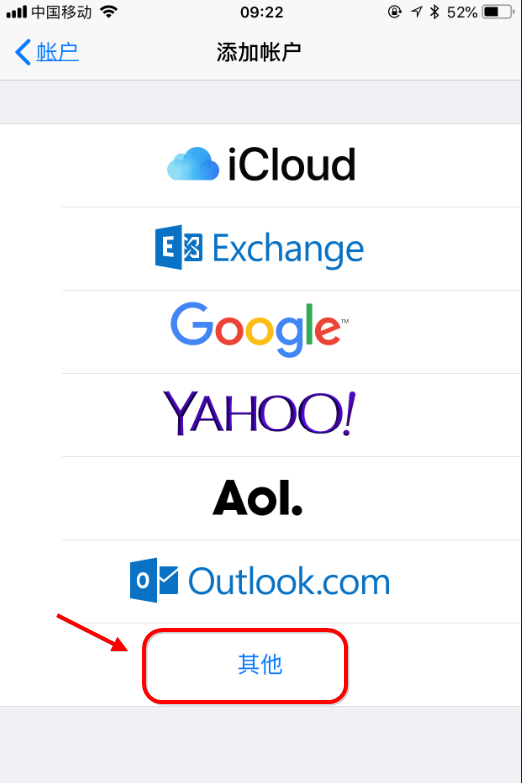Select the Google account option
This screenshot has height=783, width=522.
tap(261, 332)
